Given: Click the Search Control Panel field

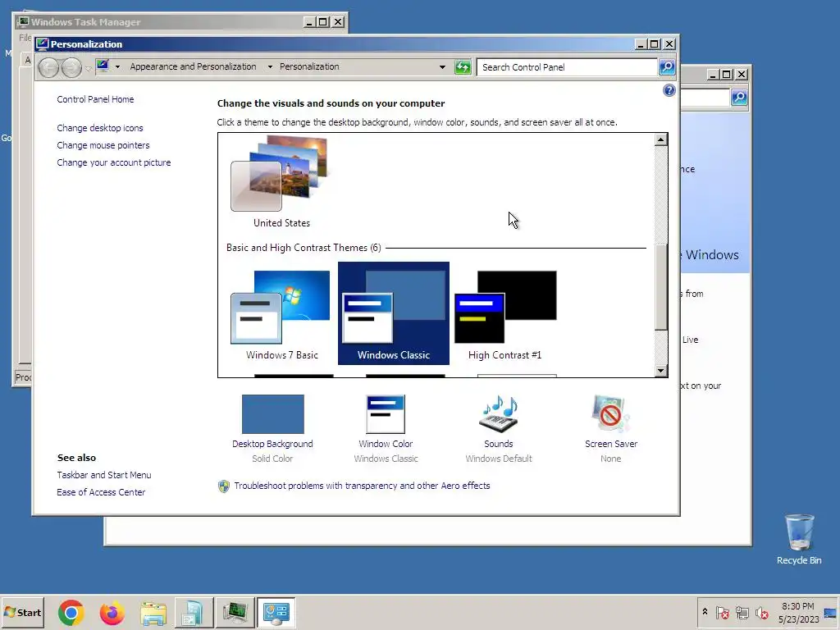Looking at the screenshot, I should click(567, 67).
